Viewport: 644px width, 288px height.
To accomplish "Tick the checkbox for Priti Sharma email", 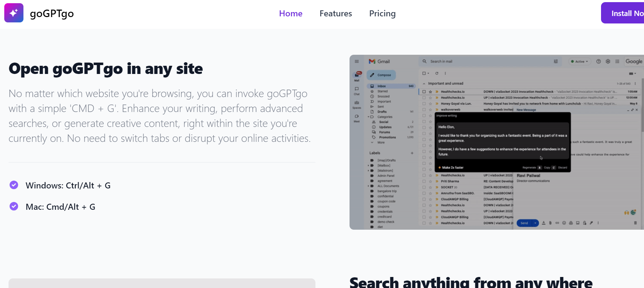I will 424,181.
